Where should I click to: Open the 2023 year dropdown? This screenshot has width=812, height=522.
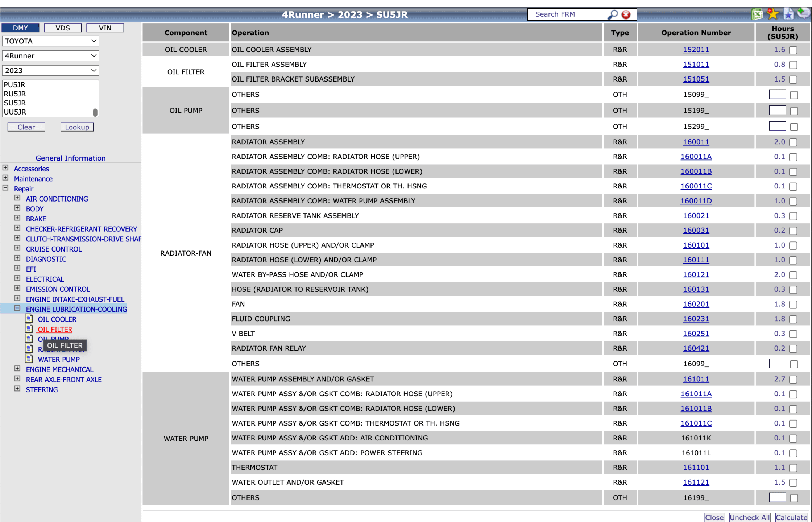tap(50, 70)
